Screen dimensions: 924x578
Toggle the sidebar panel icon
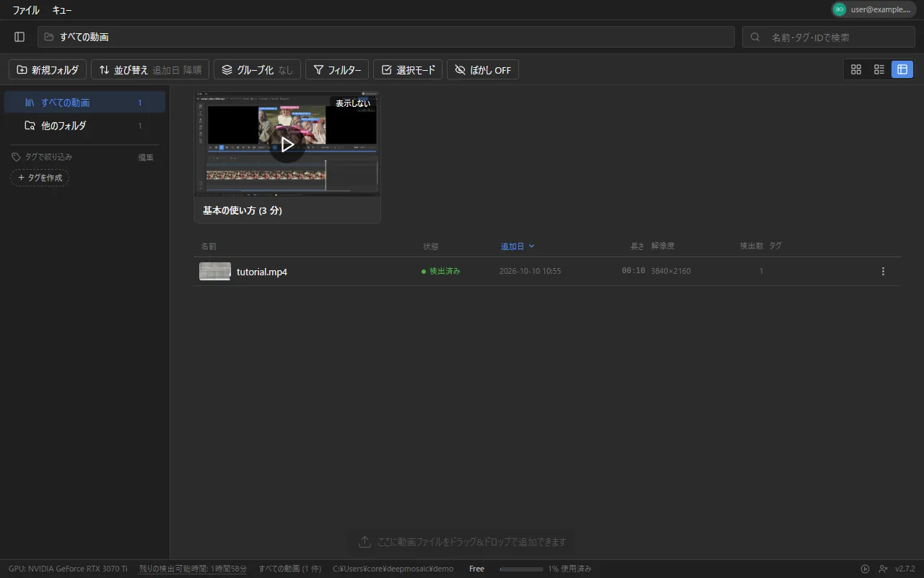pos(19,37)
